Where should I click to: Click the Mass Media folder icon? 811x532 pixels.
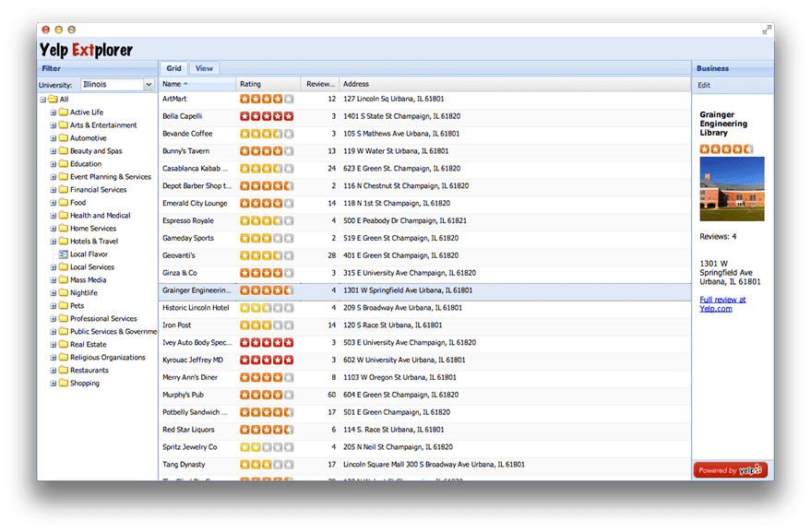point(63,279)
